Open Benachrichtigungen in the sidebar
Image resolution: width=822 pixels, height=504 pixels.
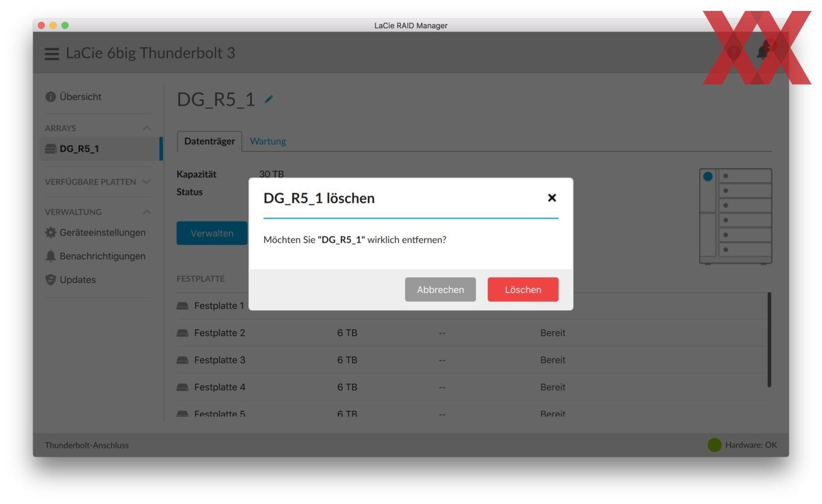click(x=95, y=256)
